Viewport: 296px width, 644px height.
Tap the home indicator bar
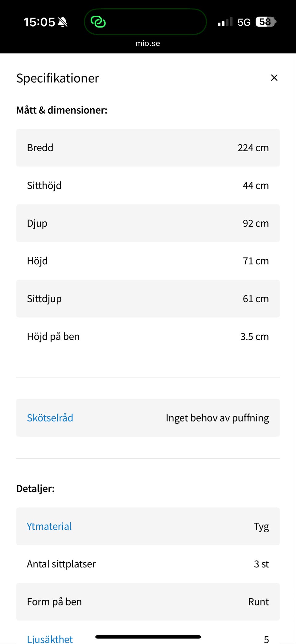click(x=148, y=637)
